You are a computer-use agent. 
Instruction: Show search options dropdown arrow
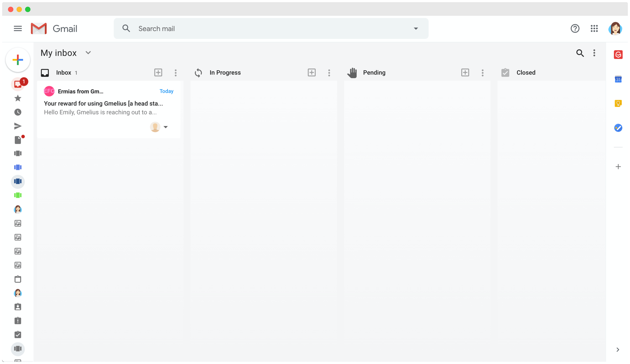pyautogui.click(x=416, y=28)
